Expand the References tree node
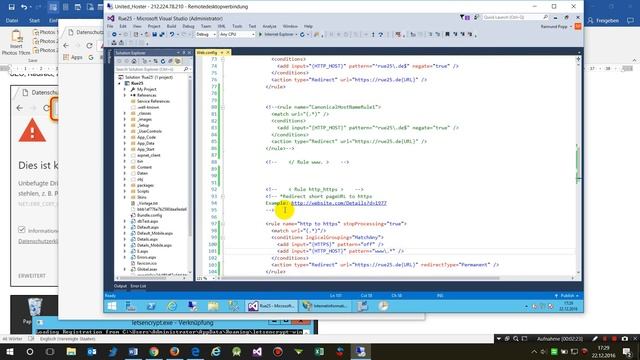The width and height of the screenshot is (640, 360). [125, 95]
